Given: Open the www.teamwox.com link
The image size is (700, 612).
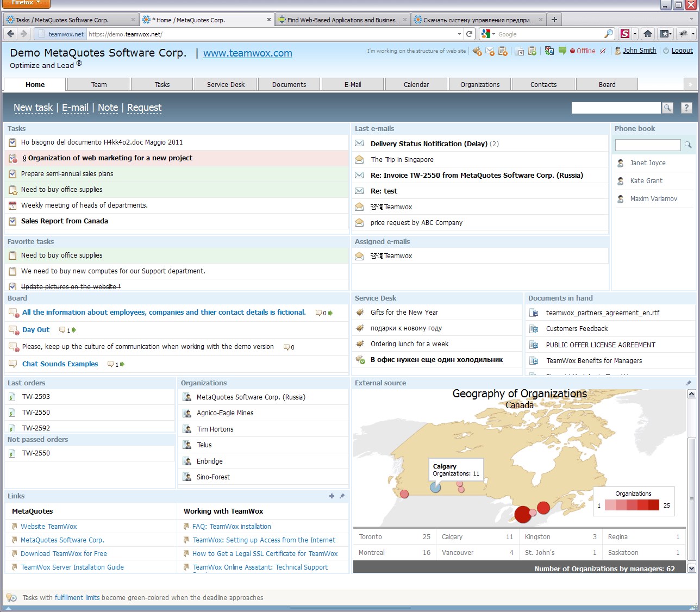Looking at the screenshot, I should click(x=248, y=53).
